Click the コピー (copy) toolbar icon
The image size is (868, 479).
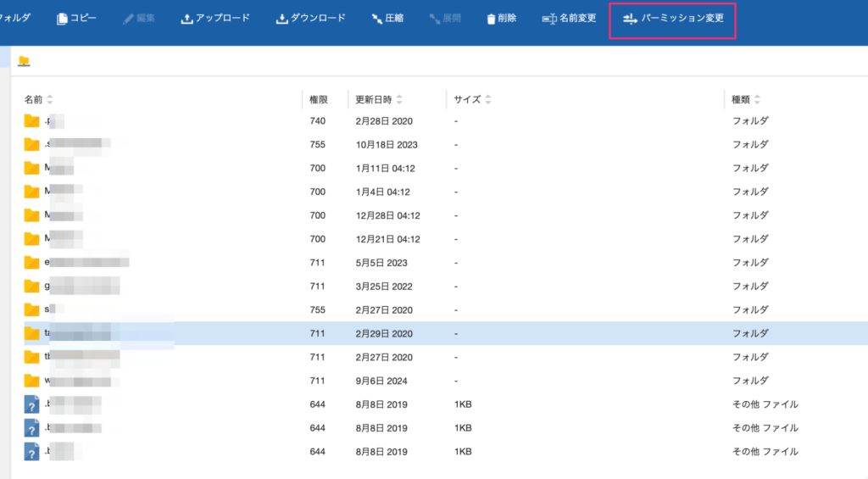[62, 19]
